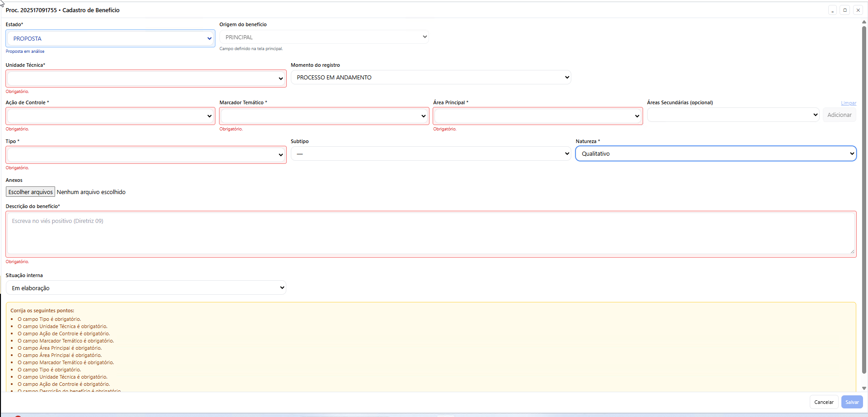Viewport: 868px width, 417px height.
Task: Open the Áreas Secundárias dropdown
Action: [733, 115]
